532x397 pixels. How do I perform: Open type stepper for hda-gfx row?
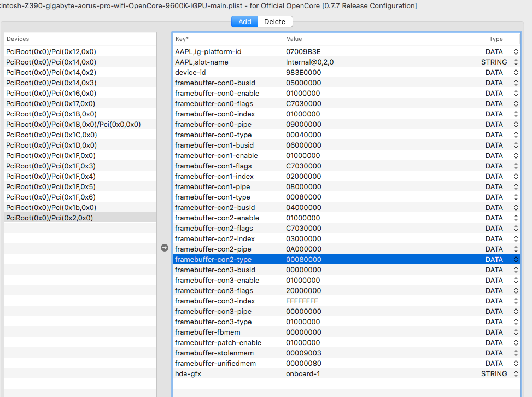pyautogui.click(x=516, y=373)
